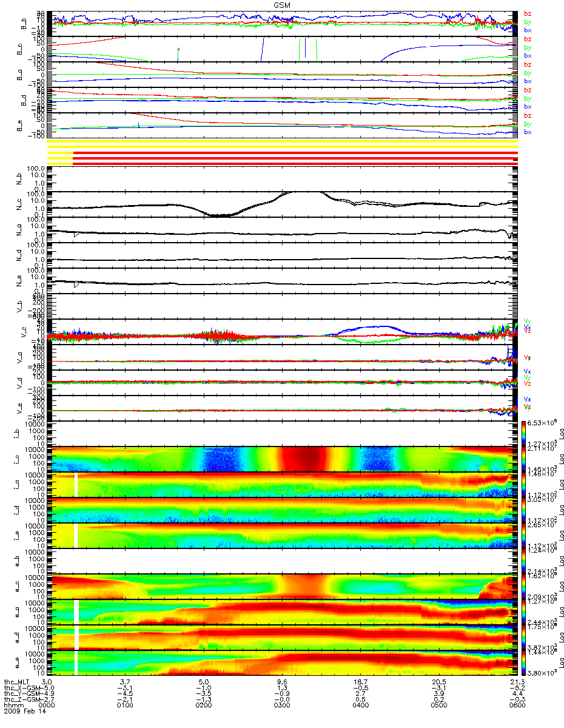Click the e_c electron spectrogram plot
The width and height of the screenshot is (564, 728).
pyautogui.click(x=282, y=587)
